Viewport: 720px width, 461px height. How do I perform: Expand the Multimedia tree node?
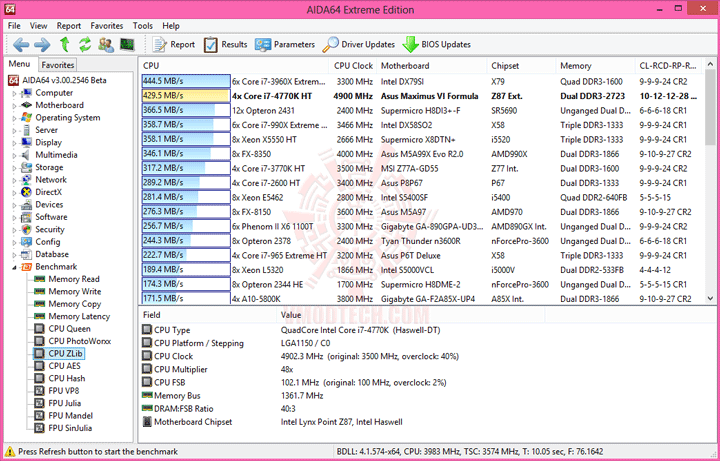point(14,155)
